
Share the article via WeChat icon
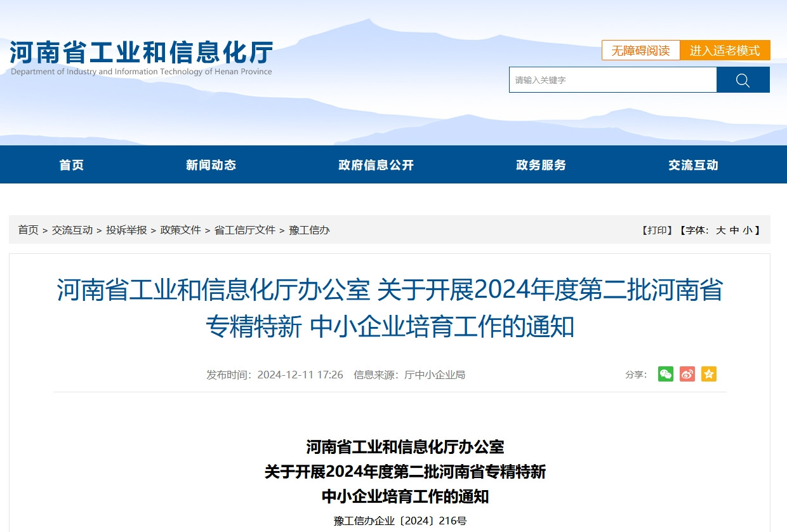665,374
